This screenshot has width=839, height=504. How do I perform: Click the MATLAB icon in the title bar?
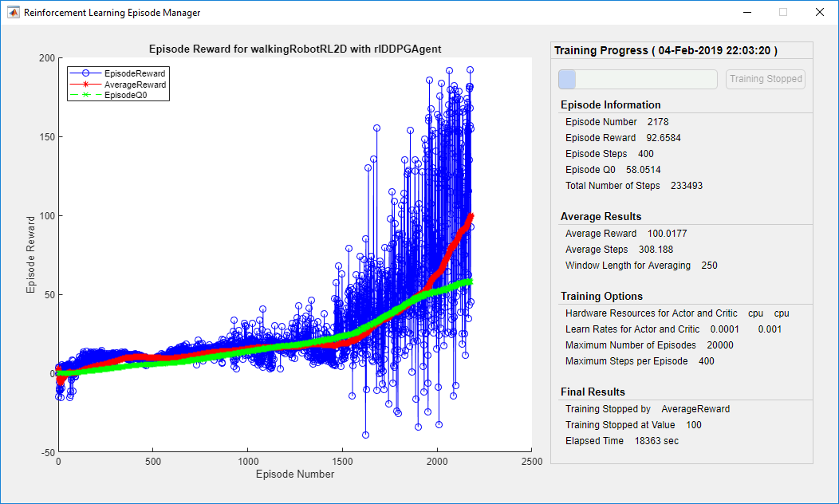click(13, 12)
